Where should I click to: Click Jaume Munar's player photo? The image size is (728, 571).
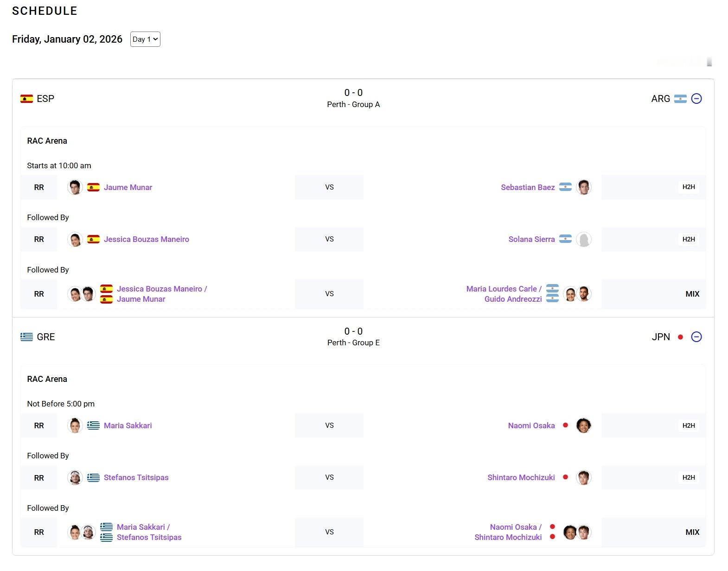tap(75, 187)
